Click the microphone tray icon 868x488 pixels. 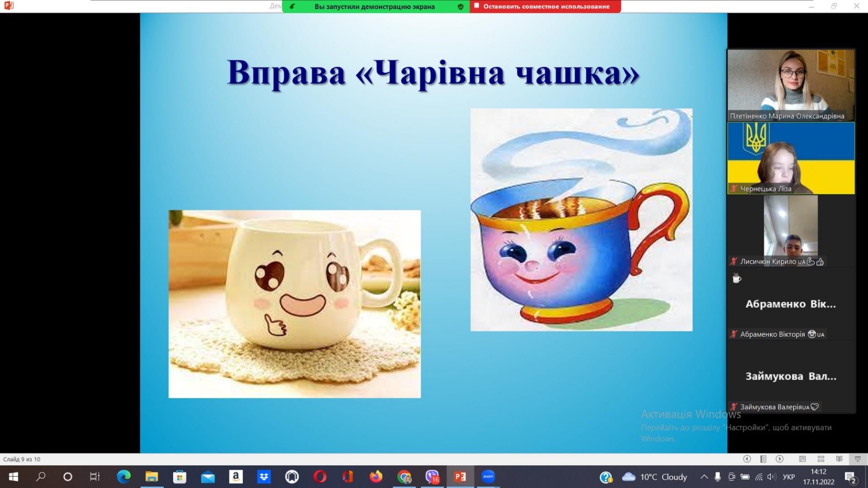[718, 477]
